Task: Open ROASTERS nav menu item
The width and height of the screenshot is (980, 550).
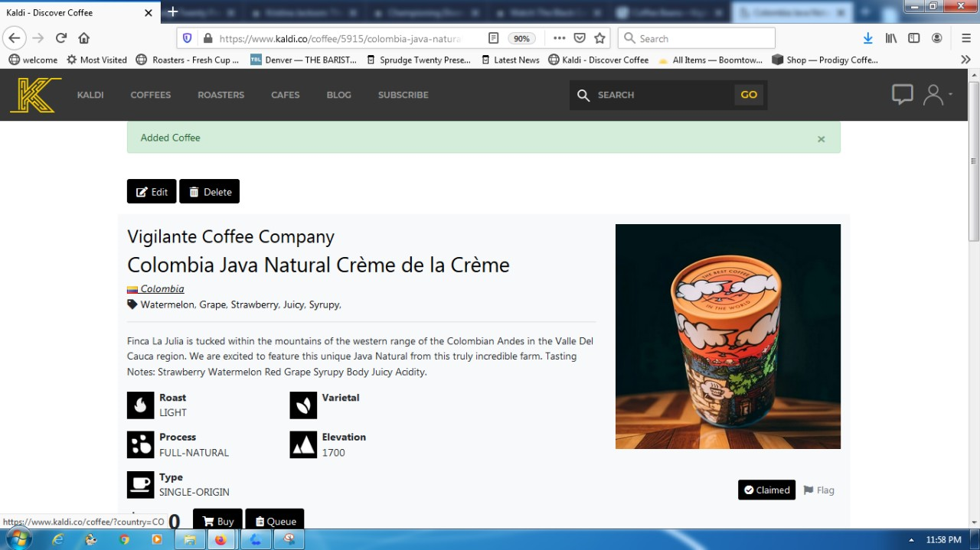Action: [x=221, y=95]
